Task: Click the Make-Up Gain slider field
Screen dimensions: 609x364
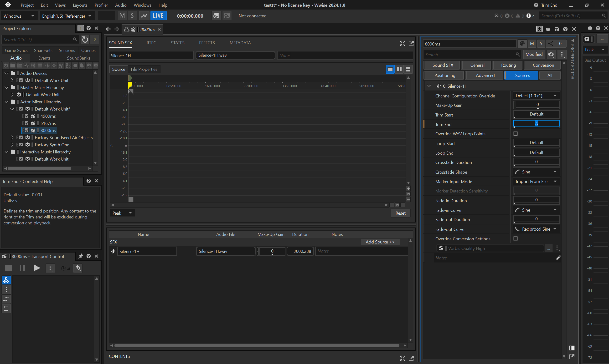Action: [x=537, y=105]
